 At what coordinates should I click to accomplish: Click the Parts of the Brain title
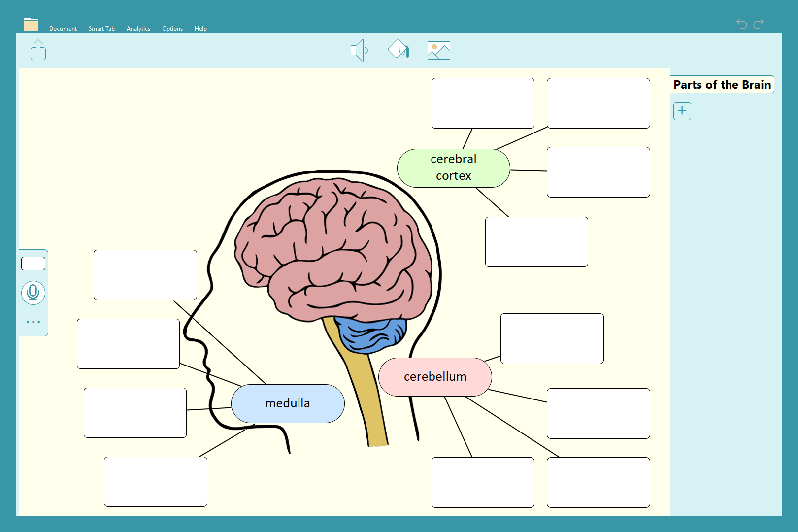click(x=722, y=85)
